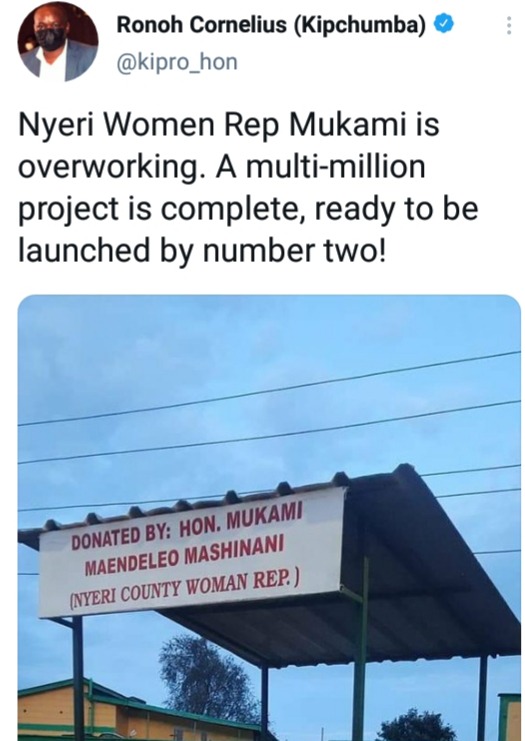The height and width of the screenshot is (741, 525).
Task: Open the three-dot more options menu
Action: coord(508,26)
